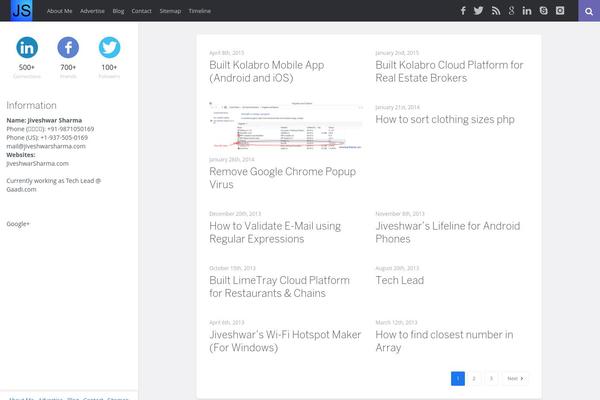Open the About Me menu item
The height and width of the screenshot is (400, 600).
pyautogui.click(x=59, y=11)
